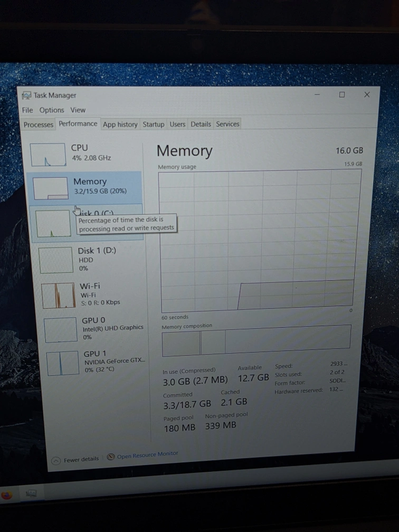Image resolution: width=399 pixels, height=532 pixels.
Task: Click the Task Manager title bar icon
Action: [x=26, y=96]
